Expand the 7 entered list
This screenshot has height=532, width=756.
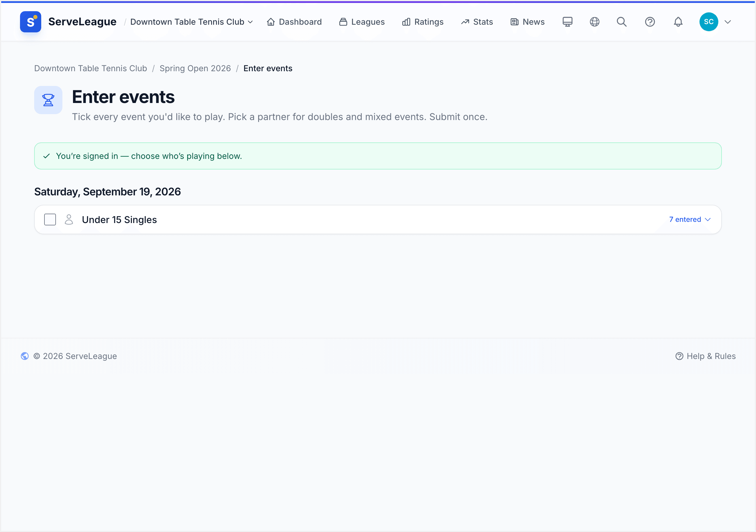(690, 220)
